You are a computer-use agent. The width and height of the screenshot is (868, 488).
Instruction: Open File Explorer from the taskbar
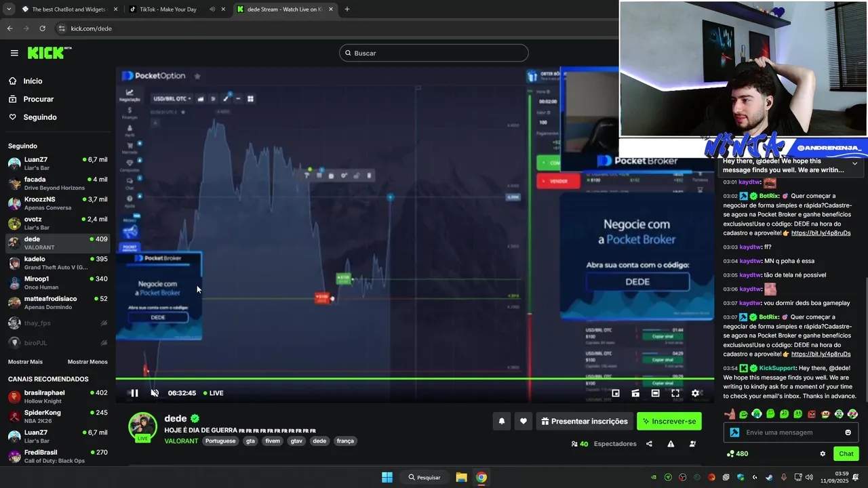[461, 477]
